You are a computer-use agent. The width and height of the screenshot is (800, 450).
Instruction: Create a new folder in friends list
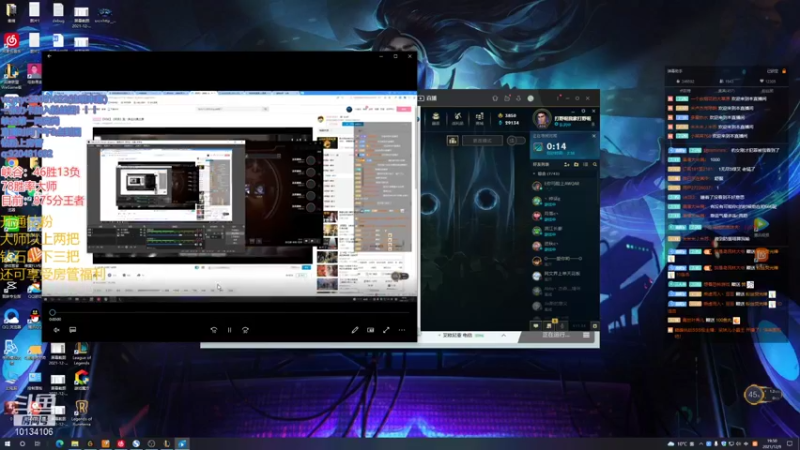576,165
